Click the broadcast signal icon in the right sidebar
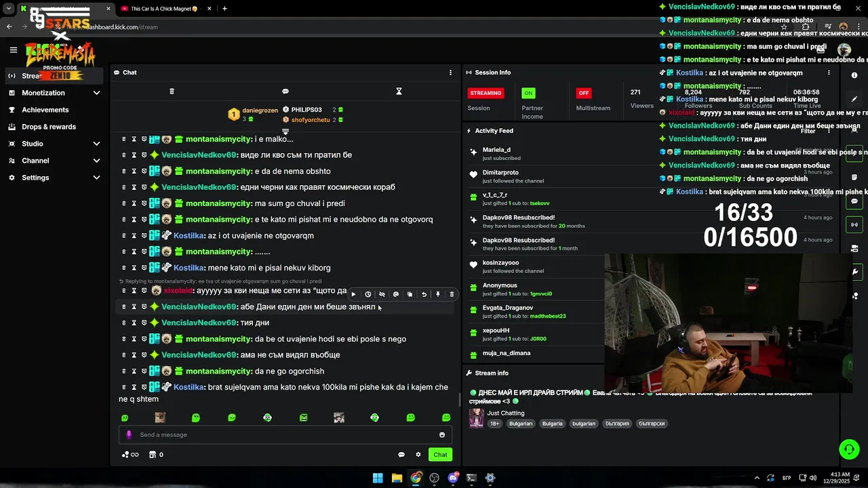This screenshot has height=488, width=868. click(854, 224)
